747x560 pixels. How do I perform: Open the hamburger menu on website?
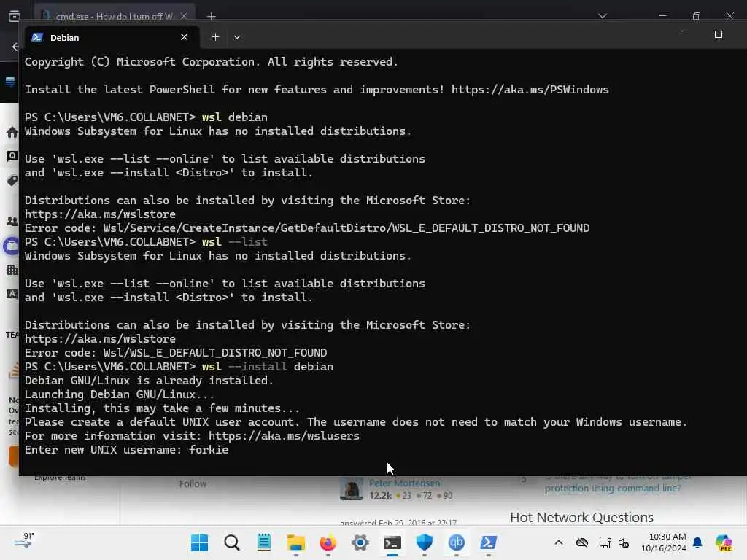(x=10, y=82)
